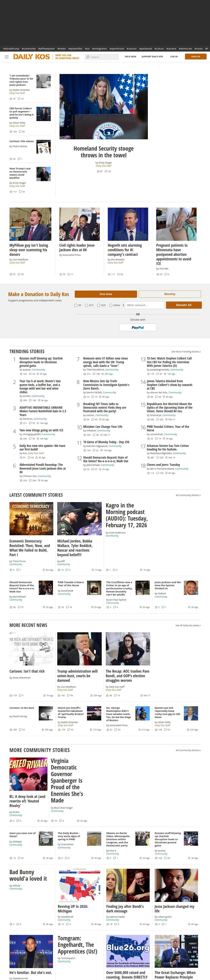210x980 pixels.
Task: Expand See All Daily Kos News
Action: click(188, 625)
